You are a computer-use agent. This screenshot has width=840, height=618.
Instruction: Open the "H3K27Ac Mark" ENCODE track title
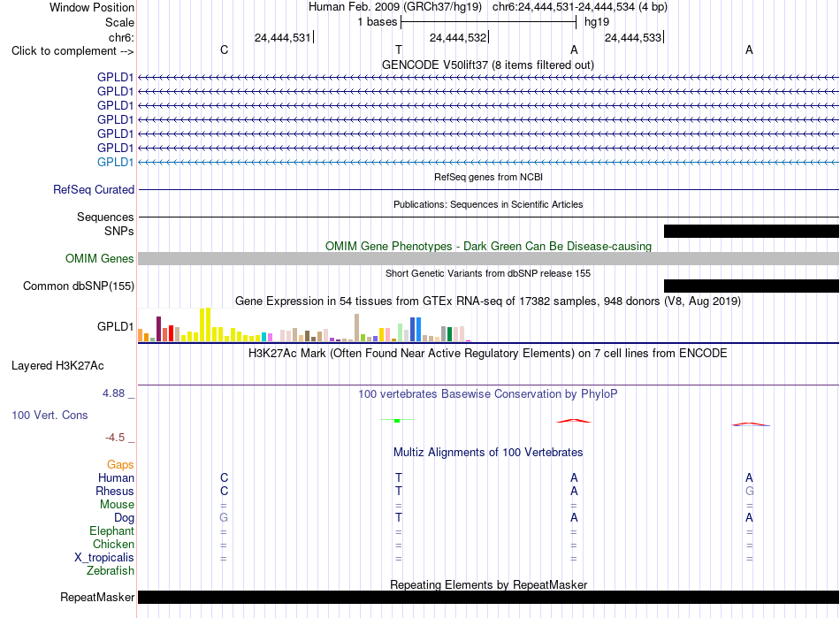click(x=488, y=354)
